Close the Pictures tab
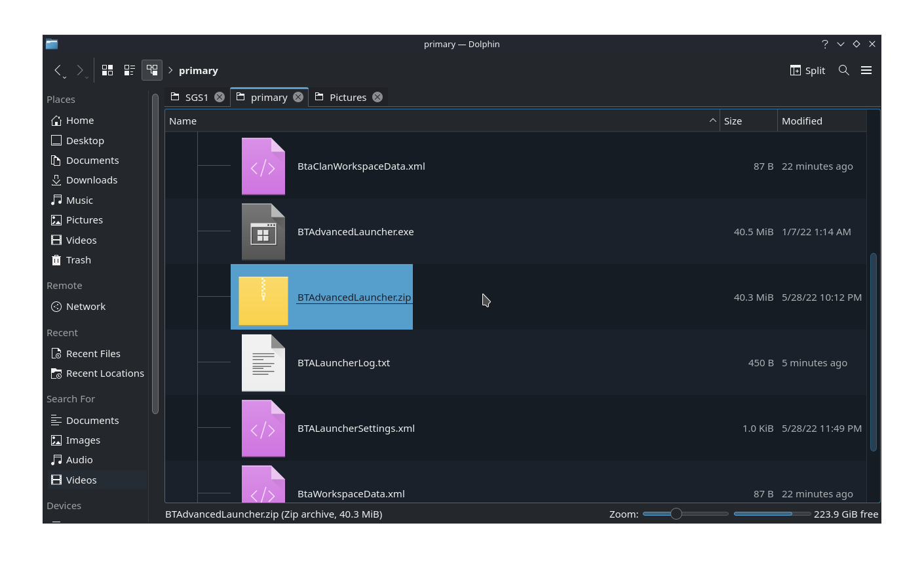Viewport: 924px width, 574px height. (377, 97)
